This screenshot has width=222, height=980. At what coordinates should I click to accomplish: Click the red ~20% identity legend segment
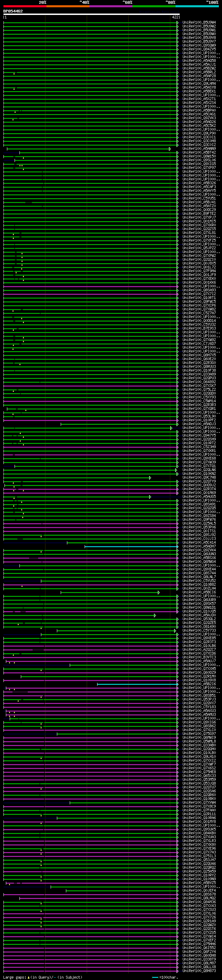point(25,6)
